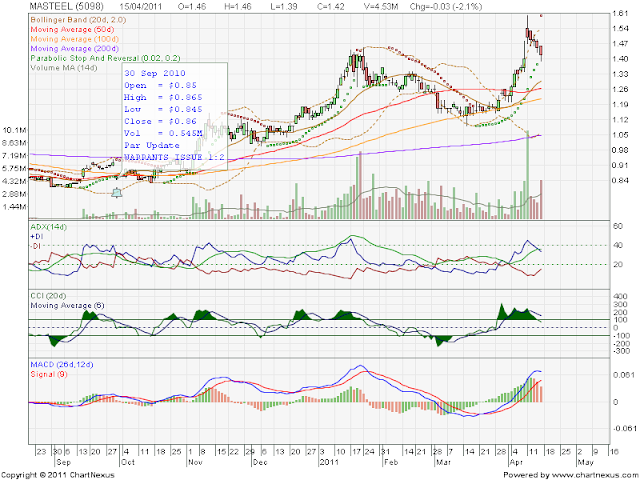The image size is (640, 480).
Task: Click the Nov month label on time axis
Action: click(195, 462)
